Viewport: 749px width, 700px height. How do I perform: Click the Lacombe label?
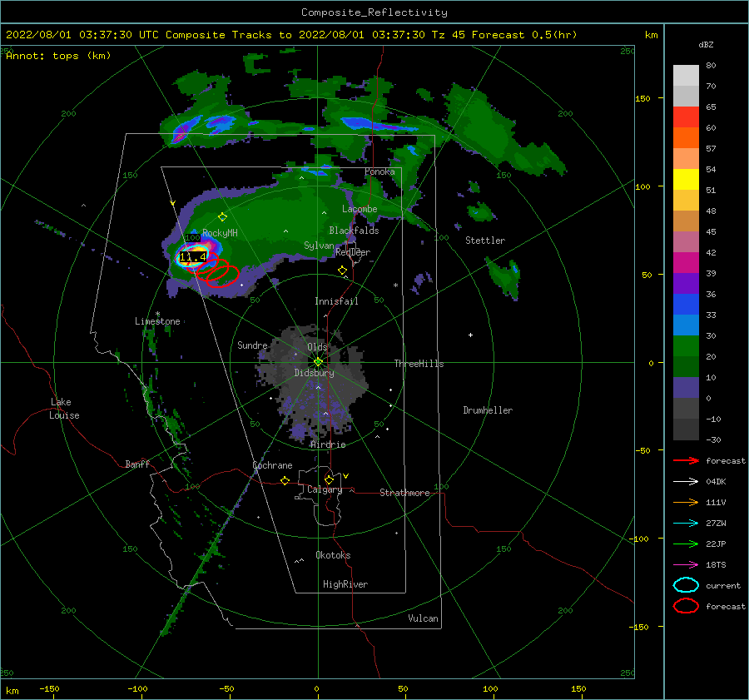click(360, 209)
